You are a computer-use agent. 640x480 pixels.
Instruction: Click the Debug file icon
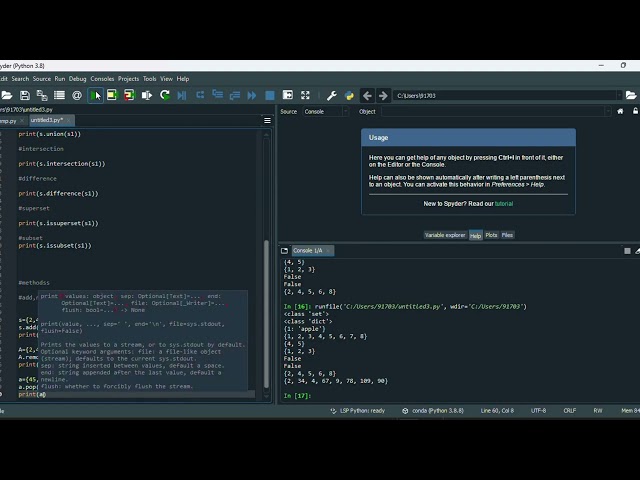pos(182,96)
